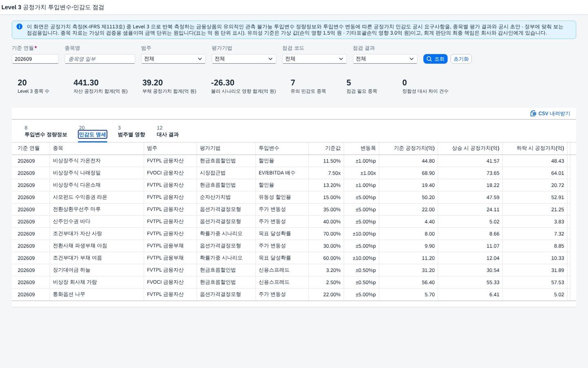Click the 사모펀드 수익증권 라온 row
The image size is (588, 368).
(x=291, y=197)
